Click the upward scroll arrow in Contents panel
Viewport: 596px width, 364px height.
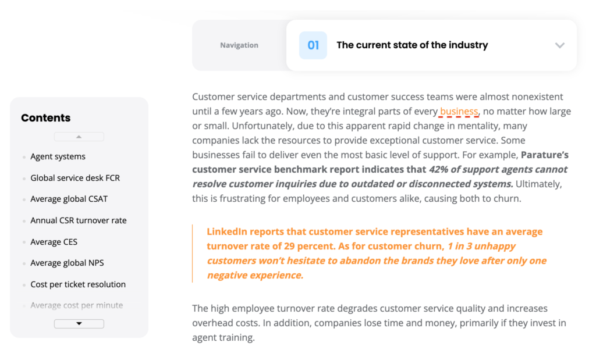79,136
